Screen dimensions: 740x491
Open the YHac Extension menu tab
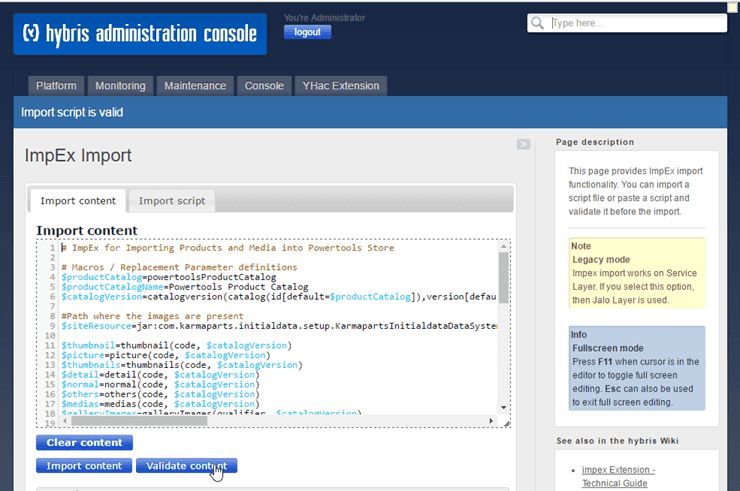pos(341,86)
